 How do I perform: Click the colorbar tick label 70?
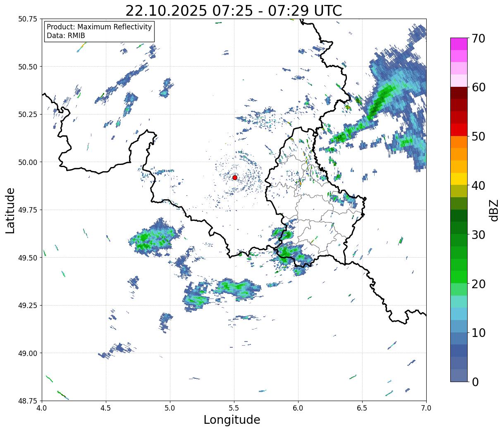point(478,38)
